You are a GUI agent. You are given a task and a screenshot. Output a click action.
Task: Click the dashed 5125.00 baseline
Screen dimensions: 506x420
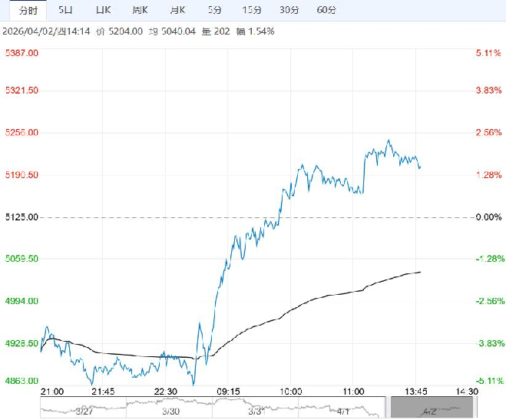(253, 217)
